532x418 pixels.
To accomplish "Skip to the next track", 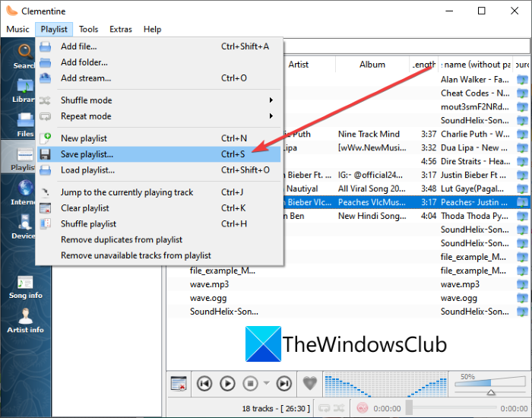I will (284, 384).
